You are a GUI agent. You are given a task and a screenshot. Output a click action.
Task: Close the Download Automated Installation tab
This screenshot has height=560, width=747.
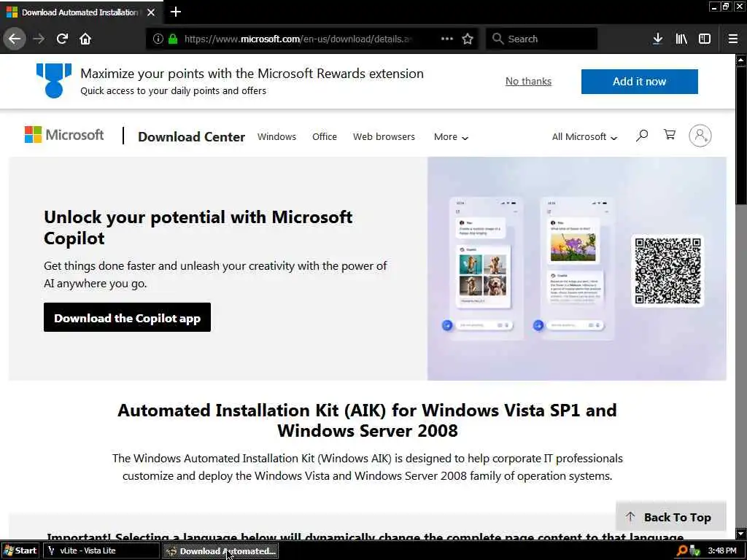[x=151, y=12]
